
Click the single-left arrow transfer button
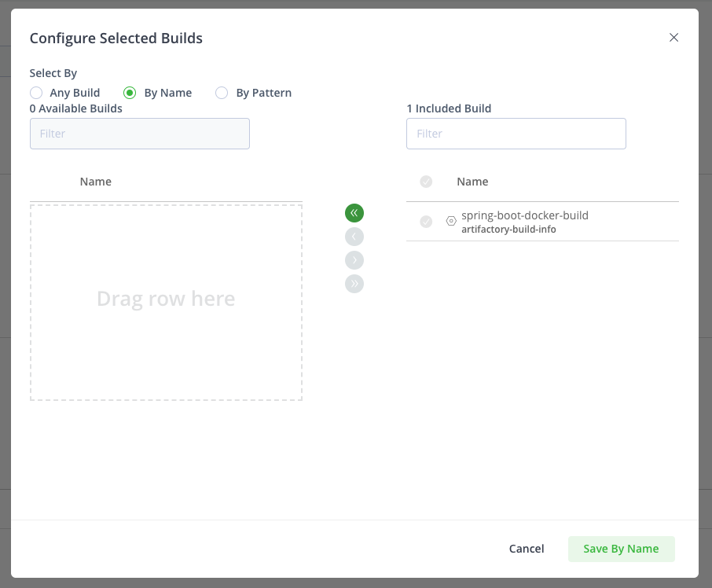[354, 236]
